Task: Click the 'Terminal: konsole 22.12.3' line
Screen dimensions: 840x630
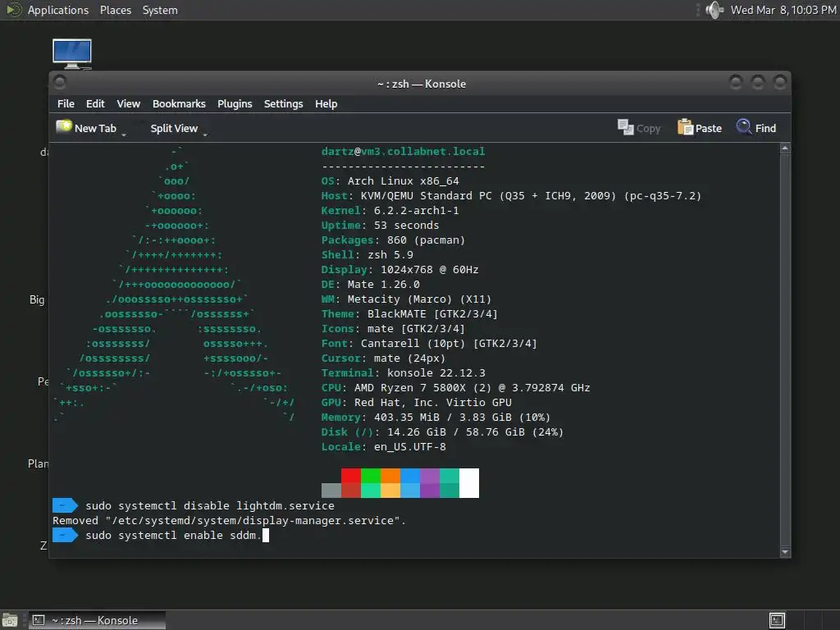Action: (403, 373)
